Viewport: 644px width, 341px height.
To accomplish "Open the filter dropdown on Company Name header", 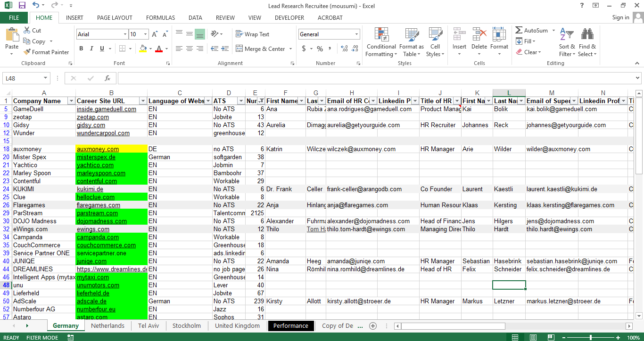I will [x=71, y=101].
